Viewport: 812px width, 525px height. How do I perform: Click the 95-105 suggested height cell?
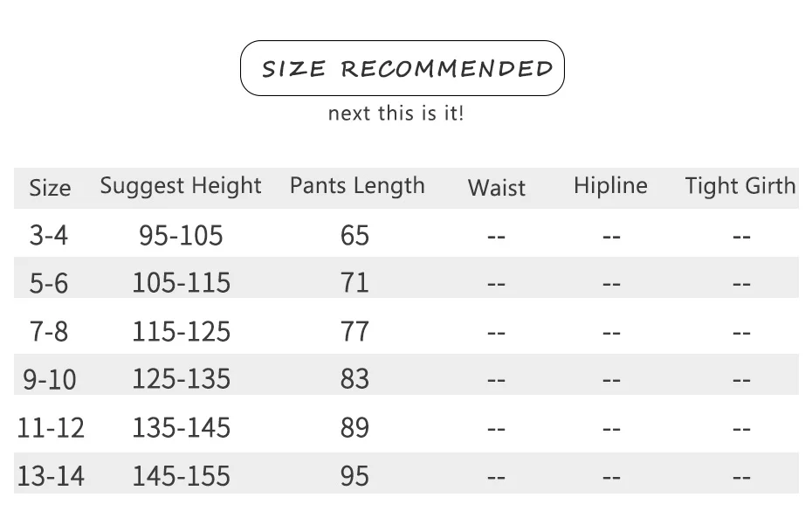[x=181, y=235]
